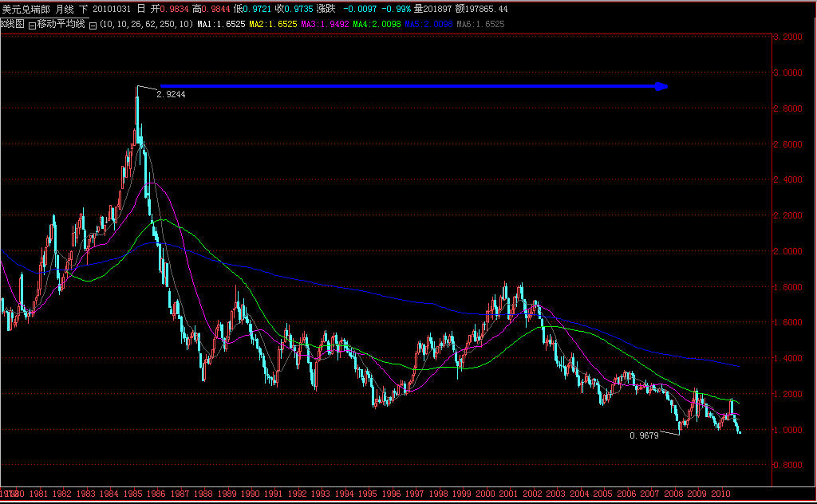Screen dimensions: 817x504
Task: Click the magenta MA3:1.9492 legend
Action: [326, 25]
